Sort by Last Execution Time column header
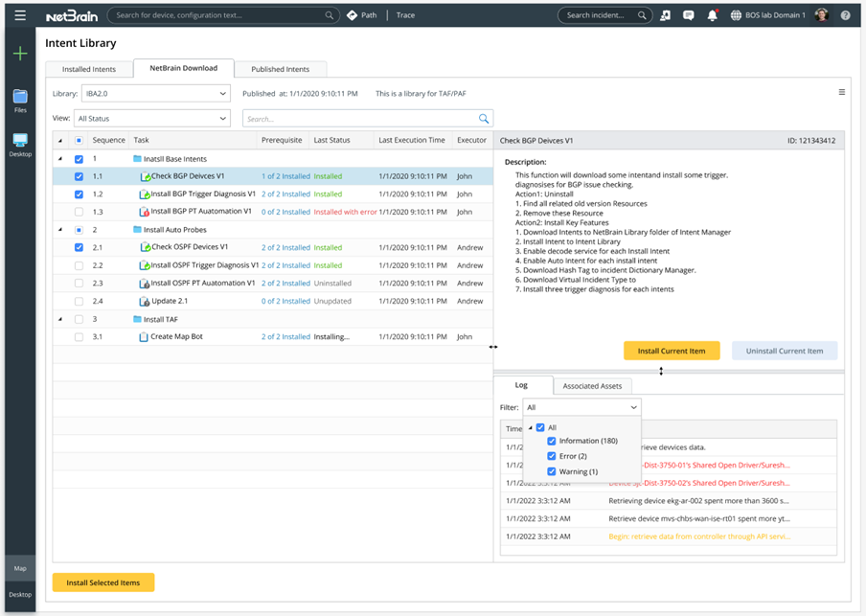Viewport: 866px width, 616px height. [412, 140]
